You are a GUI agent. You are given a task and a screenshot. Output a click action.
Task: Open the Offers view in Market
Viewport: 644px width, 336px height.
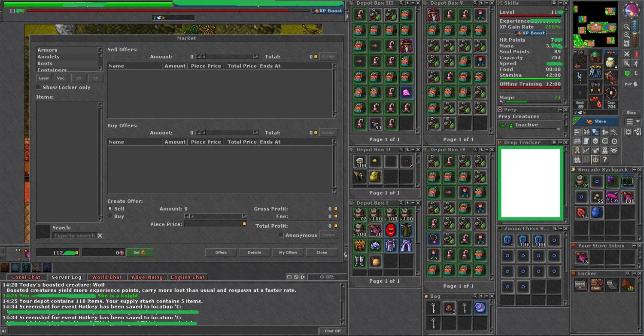click(221, 253)
